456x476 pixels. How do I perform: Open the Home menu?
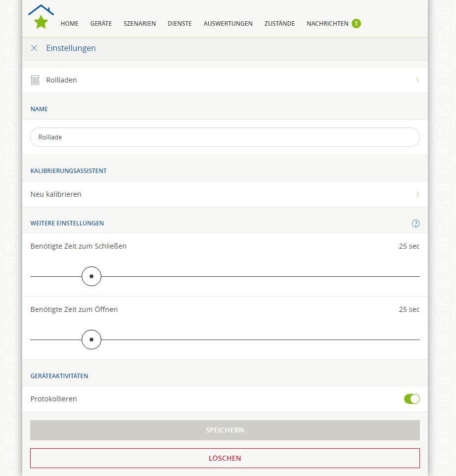69,23
